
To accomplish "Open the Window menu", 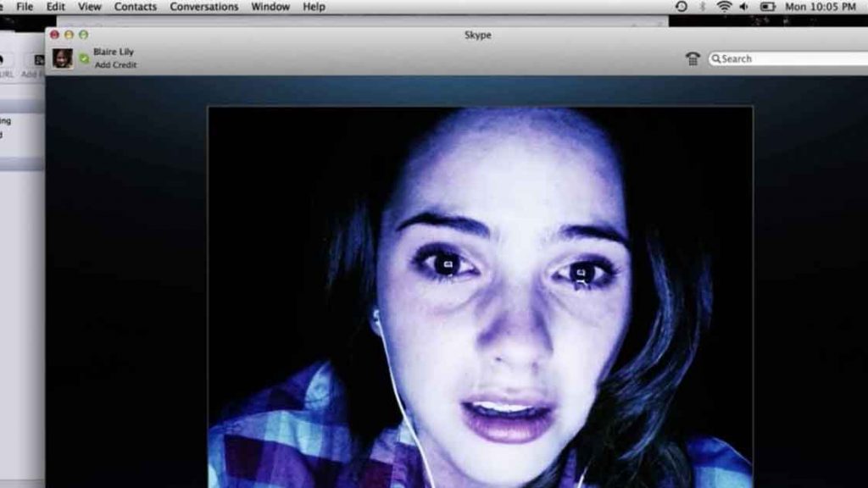I will [270, 7].
